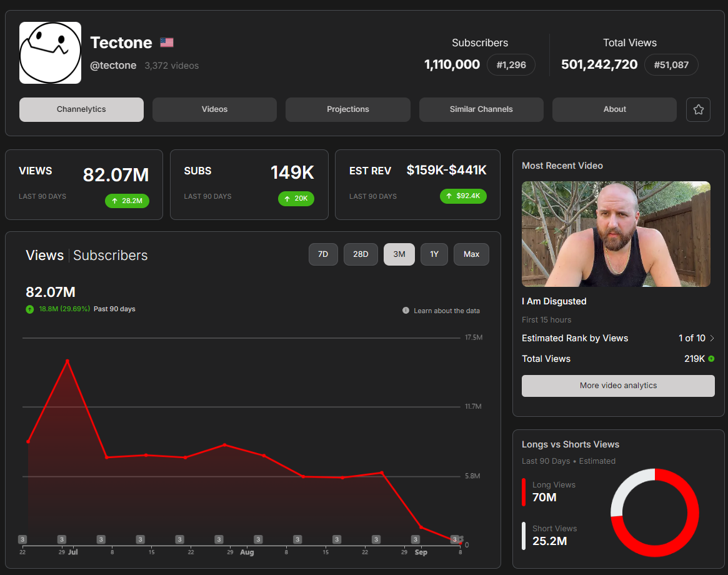Switch the chart to Subscribers
728x575 pixels.
[111, 256]
